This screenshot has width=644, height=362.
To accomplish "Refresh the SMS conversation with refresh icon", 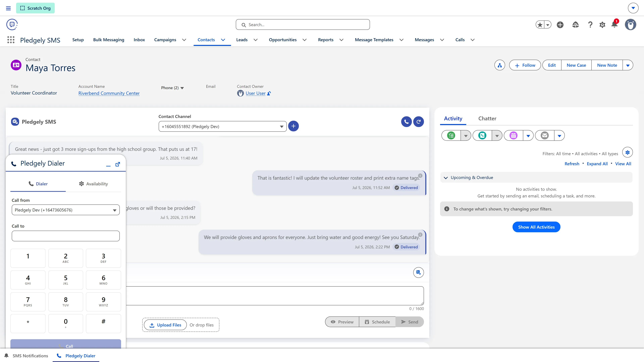I will tap(418, 122).
